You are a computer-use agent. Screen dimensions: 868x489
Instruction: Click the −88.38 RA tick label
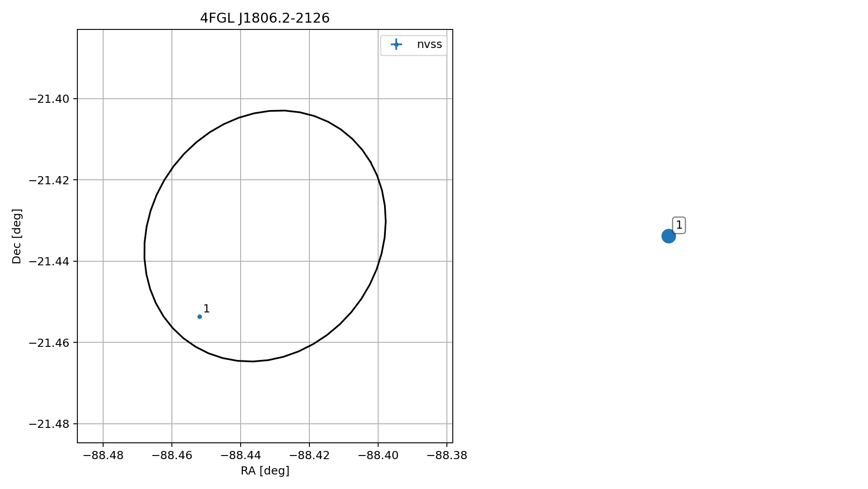[447, 455]
